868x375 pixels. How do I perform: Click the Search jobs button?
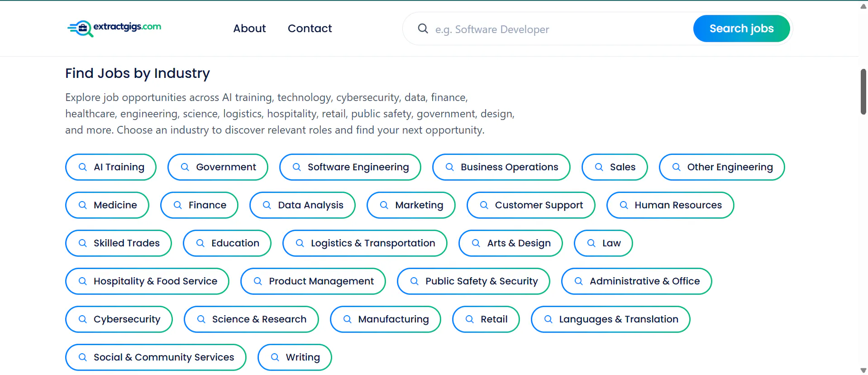741,29
